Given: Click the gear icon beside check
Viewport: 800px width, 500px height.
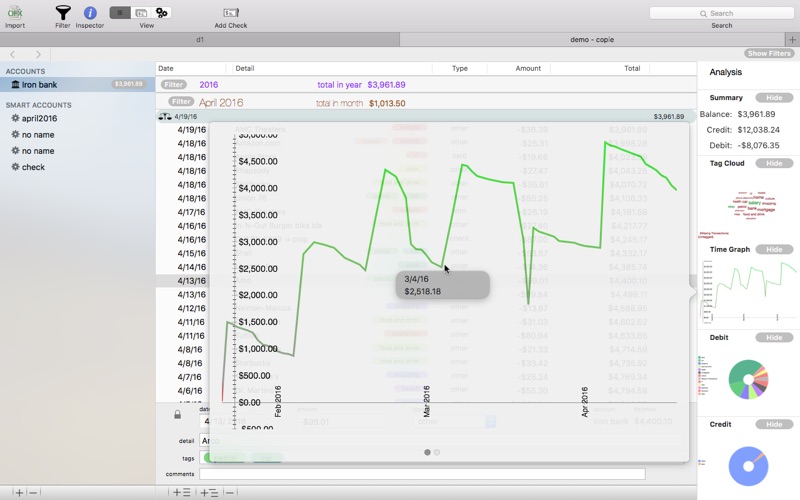Looking at the screenshot, I should point(15,167).
